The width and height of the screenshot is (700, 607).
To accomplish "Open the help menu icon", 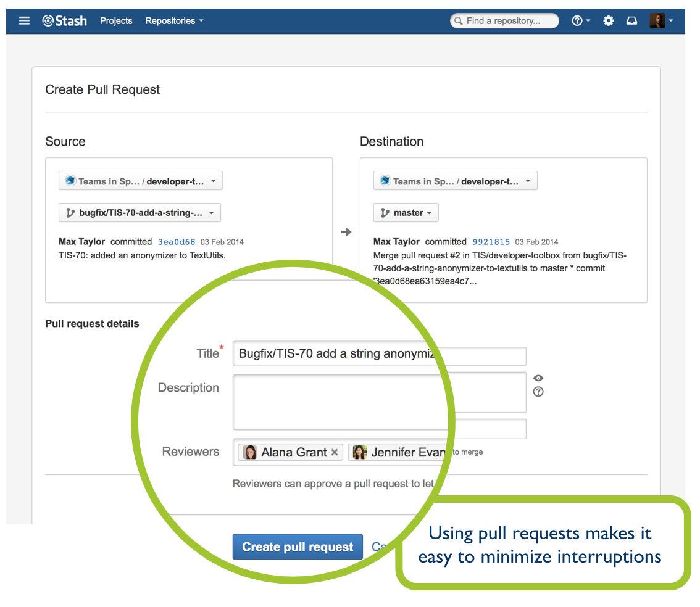I will [580, 20].
